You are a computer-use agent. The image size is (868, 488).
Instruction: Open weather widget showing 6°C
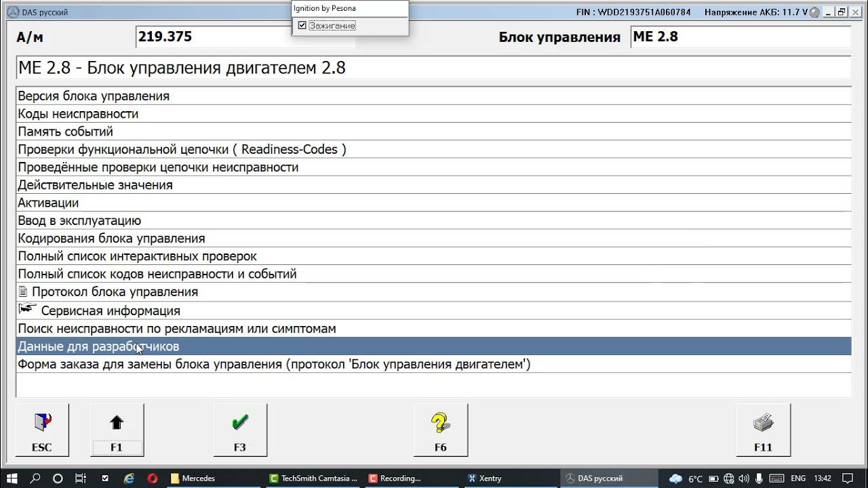point(686,478)
